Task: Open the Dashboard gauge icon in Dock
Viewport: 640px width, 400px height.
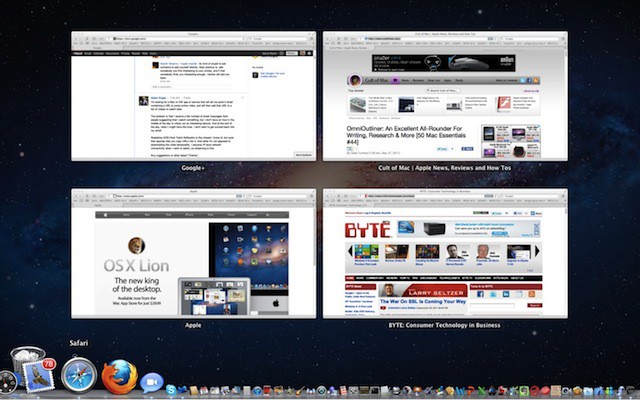Action: [x=7, y=382]
